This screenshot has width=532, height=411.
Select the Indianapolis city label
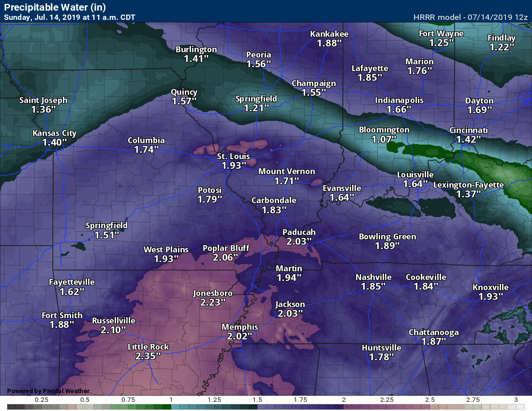(x=399, y=101)
